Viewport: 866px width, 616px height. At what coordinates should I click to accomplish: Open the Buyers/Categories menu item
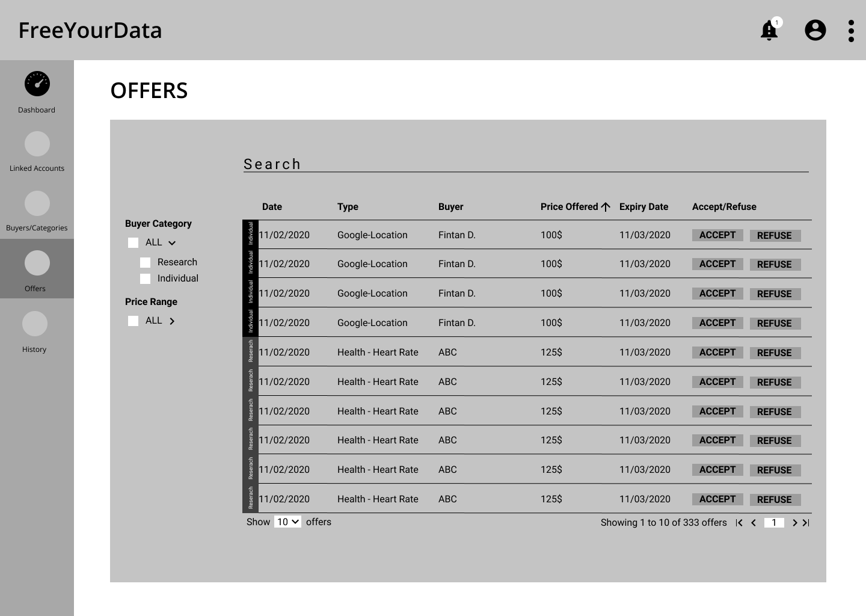(37, 228)
